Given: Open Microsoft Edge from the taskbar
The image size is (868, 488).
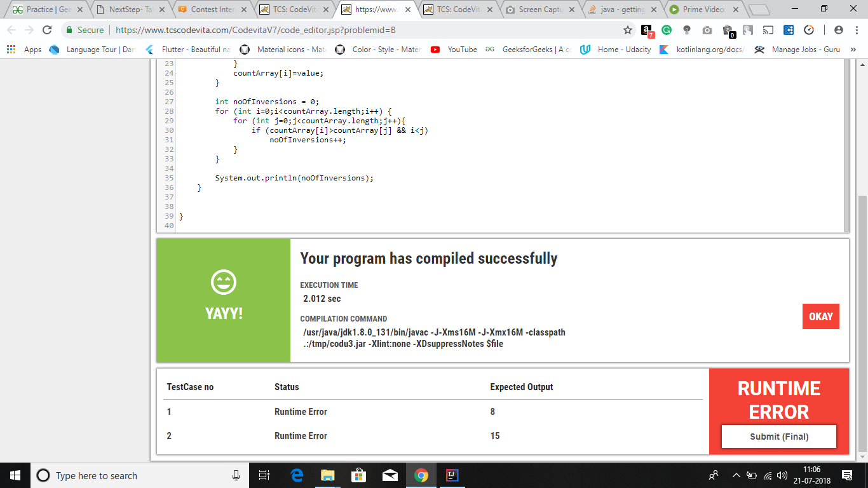Looking at the screenshot, I should point(296,475).
